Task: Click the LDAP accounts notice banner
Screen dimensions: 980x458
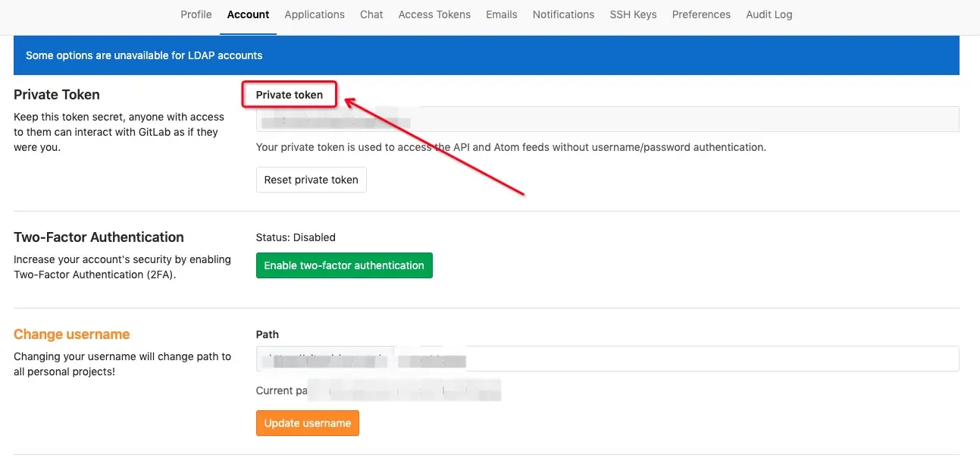Action: click(487, 55)
